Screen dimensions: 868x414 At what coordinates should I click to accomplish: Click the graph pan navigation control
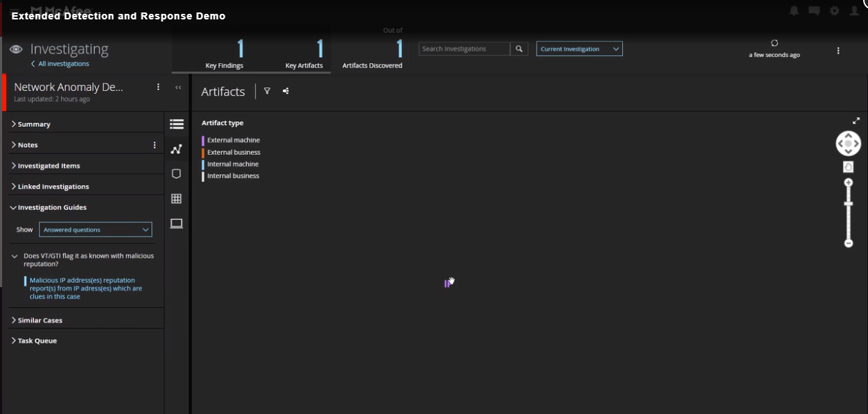[848, 144]
